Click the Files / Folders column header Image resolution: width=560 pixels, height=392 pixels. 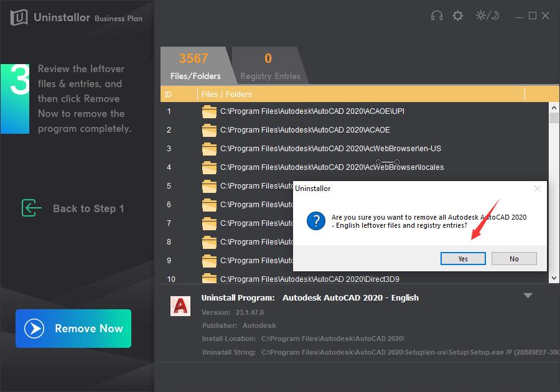coord(226,94)
